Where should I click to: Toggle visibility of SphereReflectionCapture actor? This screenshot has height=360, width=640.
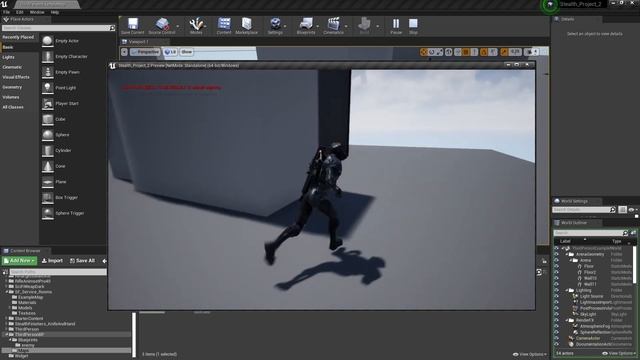click(x=556, y=332)
